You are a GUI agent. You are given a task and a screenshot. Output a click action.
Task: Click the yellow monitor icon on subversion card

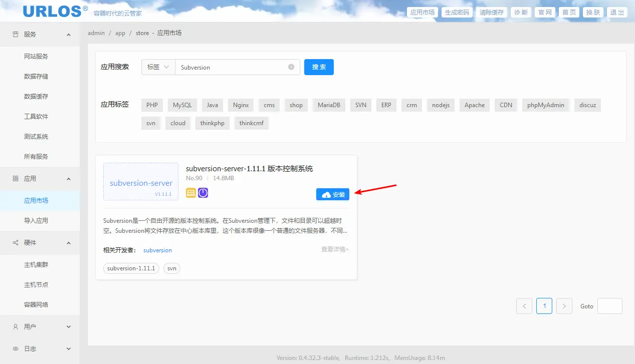(191, 193)
